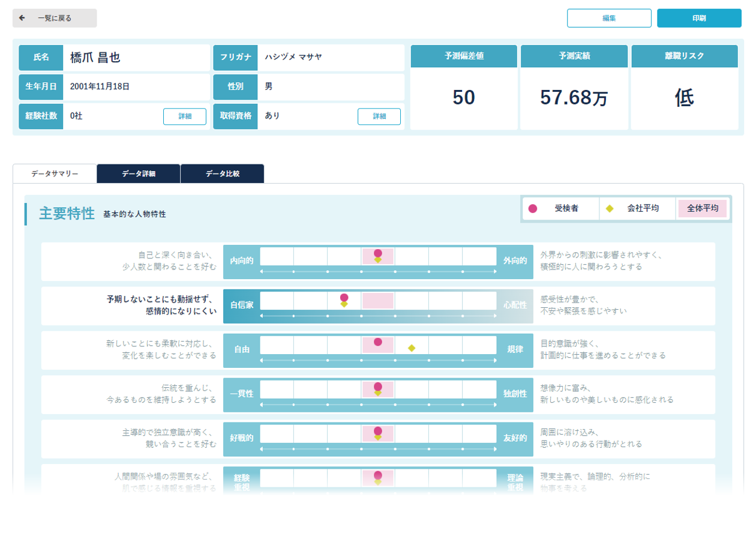Open 詳細 for 経験社数
Screen dimensions: 756x536
pos(185,116)
